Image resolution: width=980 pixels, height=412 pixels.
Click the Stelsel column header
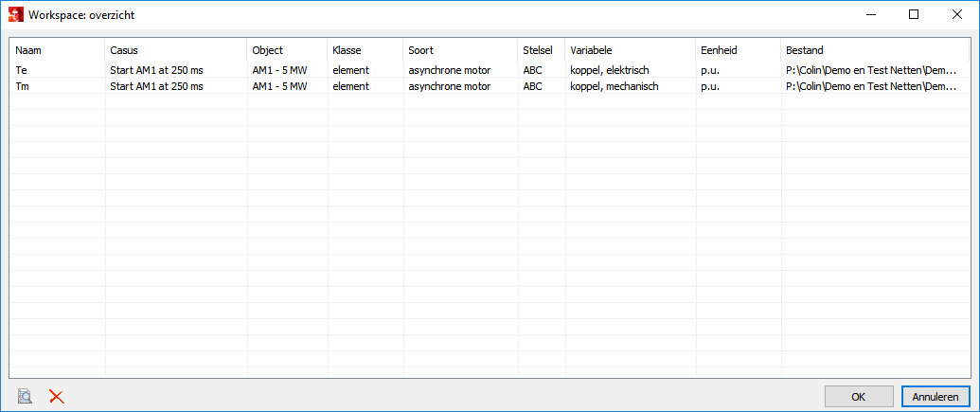(541, 50)
